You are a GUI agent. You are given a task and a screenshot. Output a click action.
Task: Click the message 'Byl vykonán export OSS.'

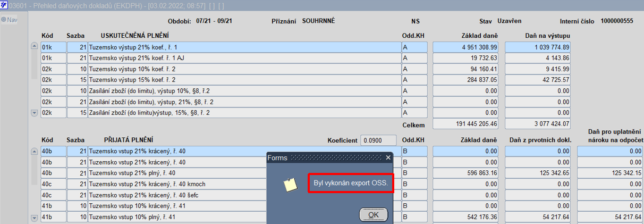coord(351,184)
